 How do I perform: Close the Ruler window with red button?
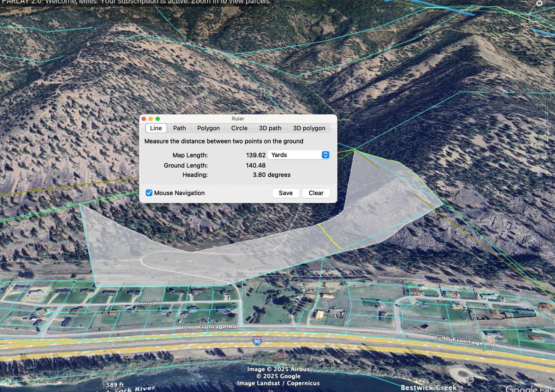tap(144, 119)
